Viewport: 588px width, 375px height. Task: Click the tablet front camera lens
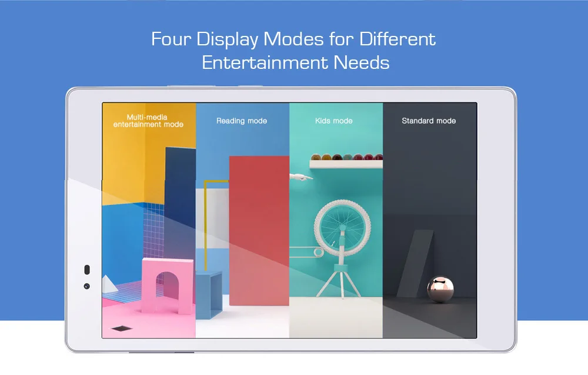pyautogui.click(x=86, y=286)
